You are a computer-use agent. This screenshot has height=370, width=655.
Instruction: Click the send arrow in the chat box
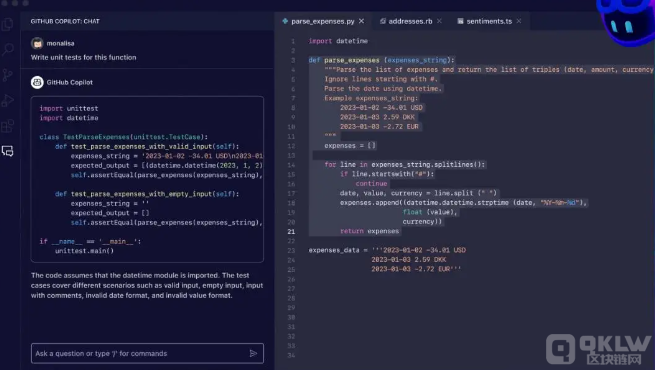[x=253, y=353]
